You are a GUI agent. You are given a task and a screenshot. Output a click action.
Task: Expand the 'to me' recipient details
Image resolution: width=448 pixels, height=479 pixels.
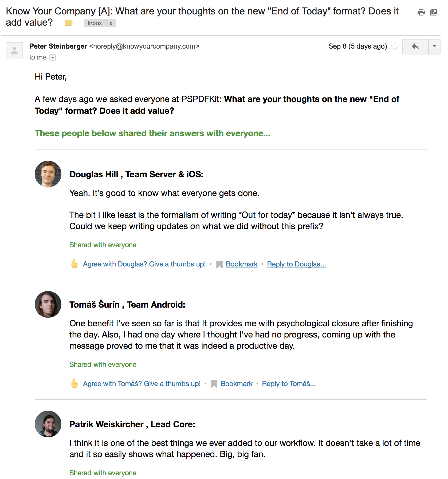tap(53, 57)
